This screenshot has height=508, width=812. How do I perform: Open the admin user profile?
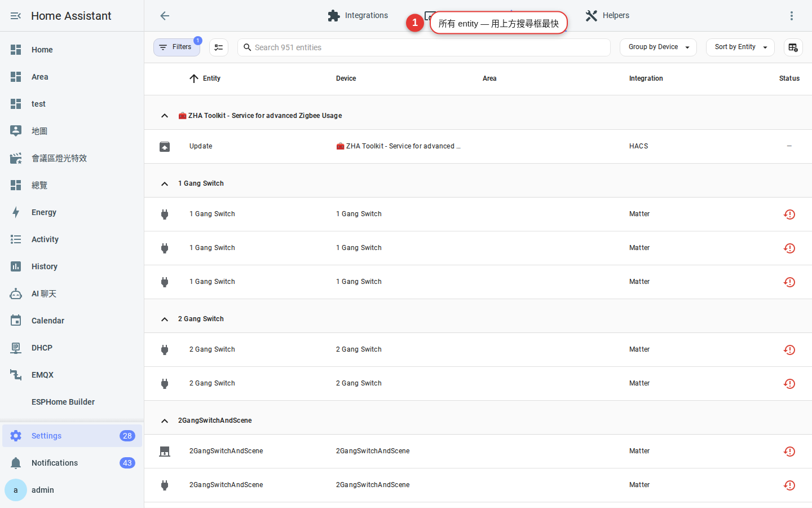point(72,490)
